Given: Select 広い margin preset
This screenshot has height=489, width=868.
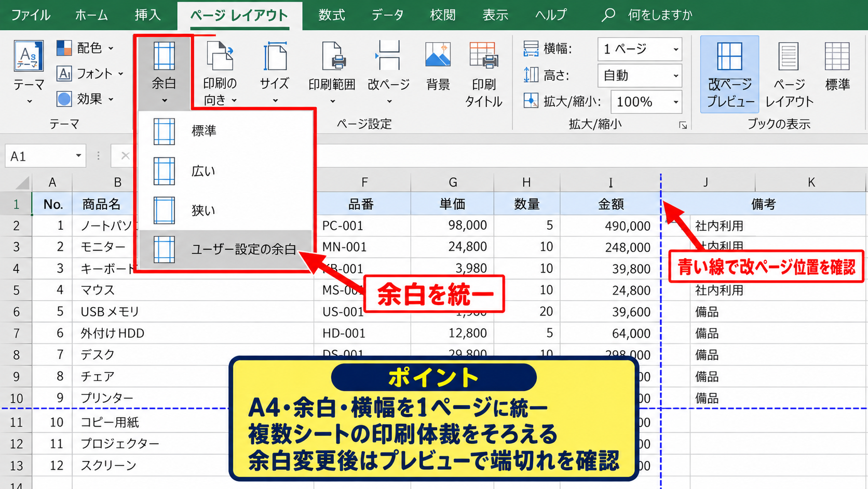Looking at the screenshot, I should point(226,171).
